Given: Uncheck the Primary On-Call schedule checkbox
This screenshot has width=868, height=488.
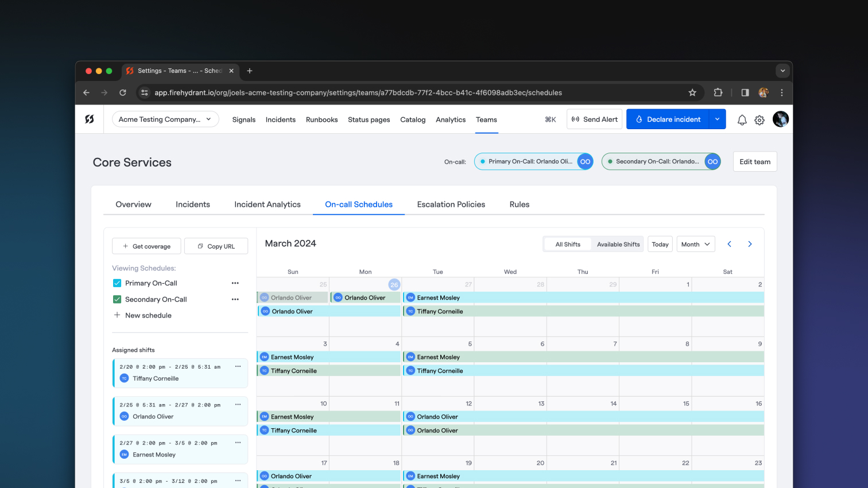Looking at the screenshot, I should click(x=117, y=283).
